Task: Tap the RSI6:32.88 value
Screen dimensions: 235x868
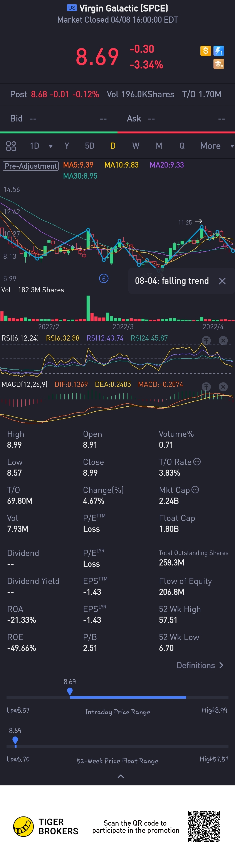Action: click(63, 338)
